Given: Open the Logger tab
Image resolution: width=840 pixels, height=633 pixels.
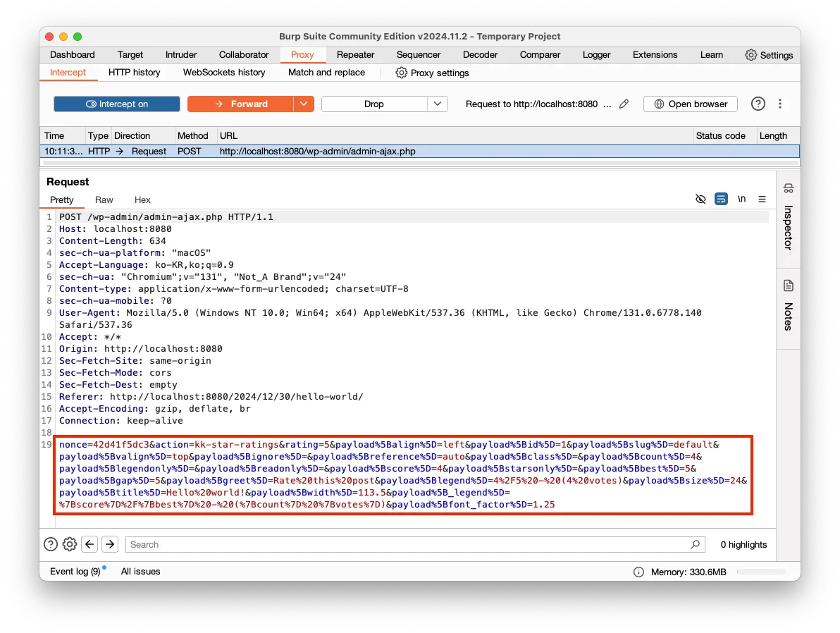Looking at the screenshot, I should pyautogui.click(x=596, y=55).
